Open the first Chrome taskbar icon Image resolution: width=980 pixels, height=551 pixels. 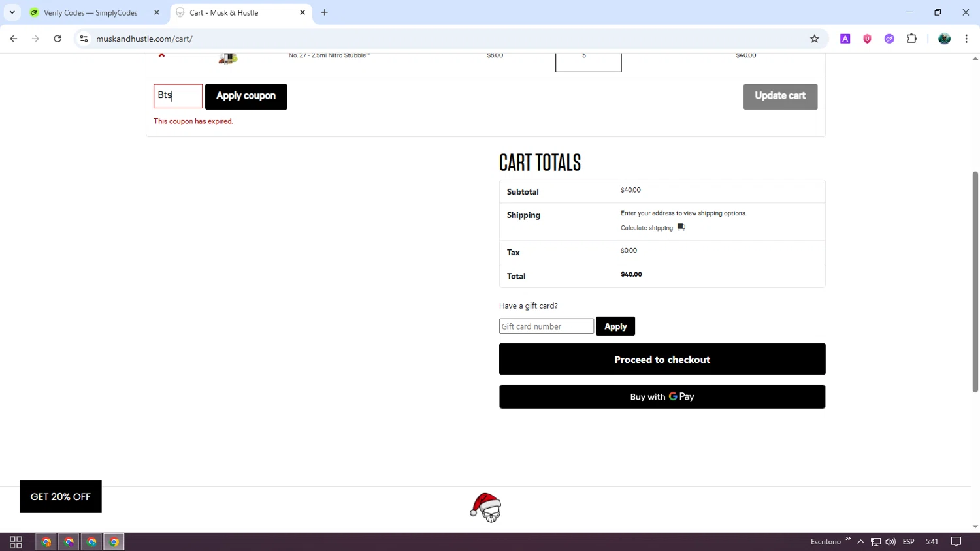[x=46, y=542]
